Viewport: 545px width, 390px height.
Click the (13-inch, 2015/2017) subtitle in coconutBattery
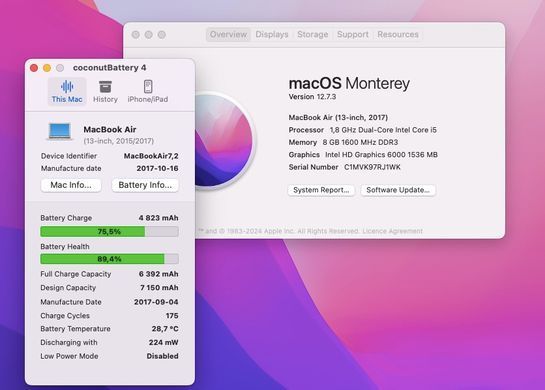coord(119,141)
